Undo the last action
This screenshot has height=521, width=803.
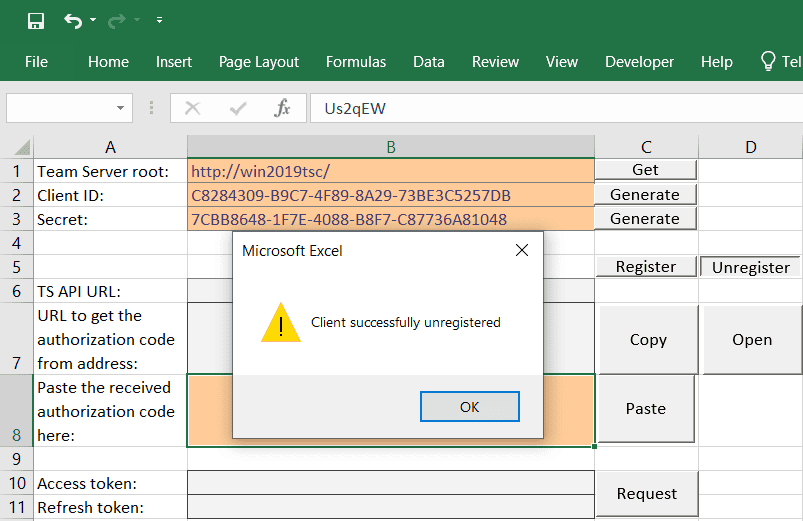click(x=73, y=21)
